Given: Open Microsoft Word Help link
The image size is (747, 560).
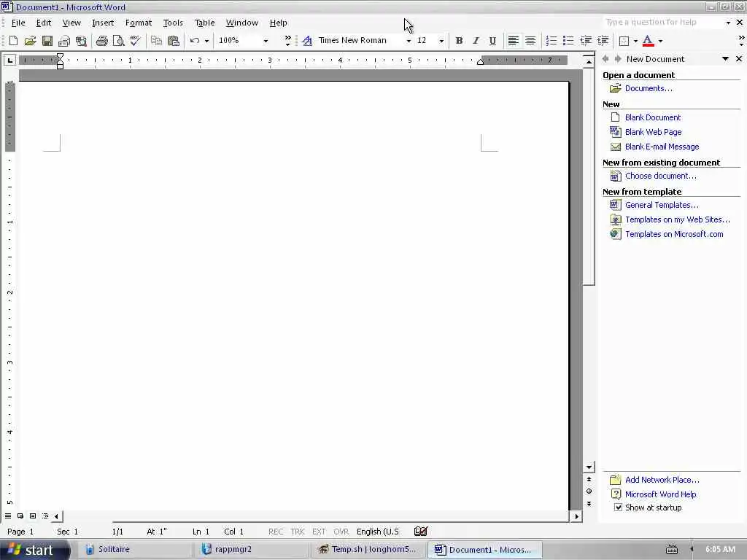Looking at the screenshot, I should 660,494.
